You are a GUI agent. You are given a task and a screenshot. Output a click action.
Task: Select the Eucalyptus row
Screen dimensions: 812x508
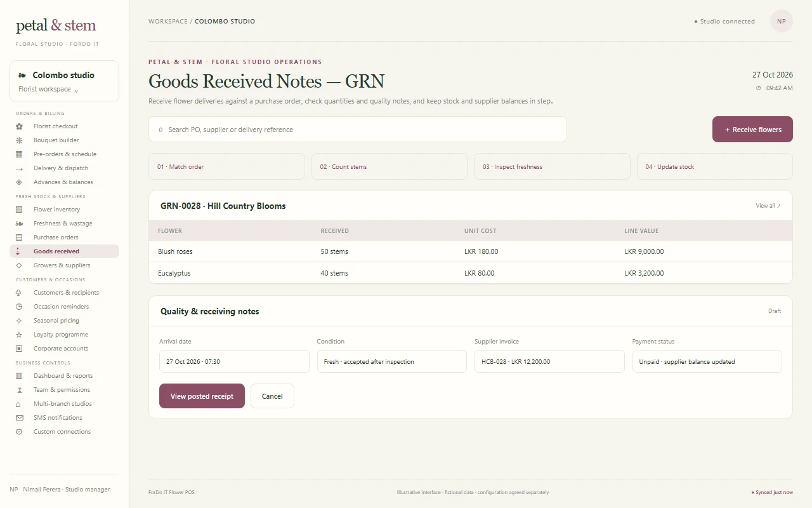471,273
